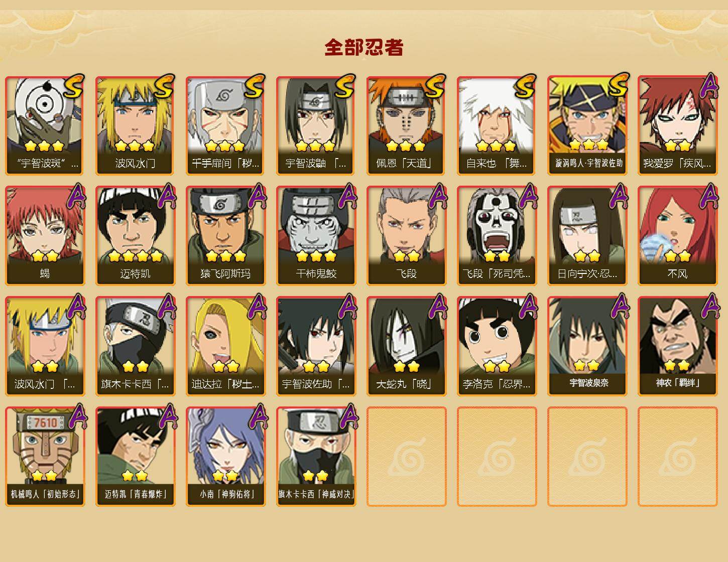The width and height of the screenshot is (728, 562).
Task: Select the 神农「羁绊」 card
Action: [677, 346]
